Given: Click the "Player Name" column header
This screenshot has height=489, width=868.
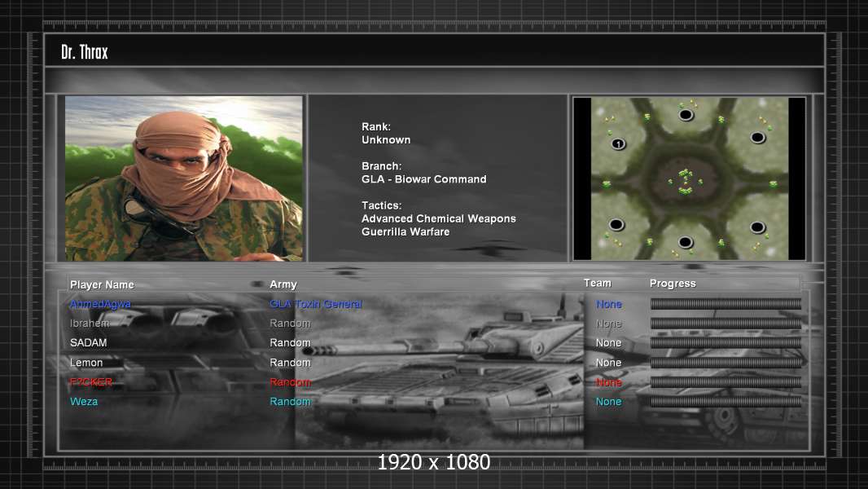Looking at the screenshot, I should (x=102, y=284).
